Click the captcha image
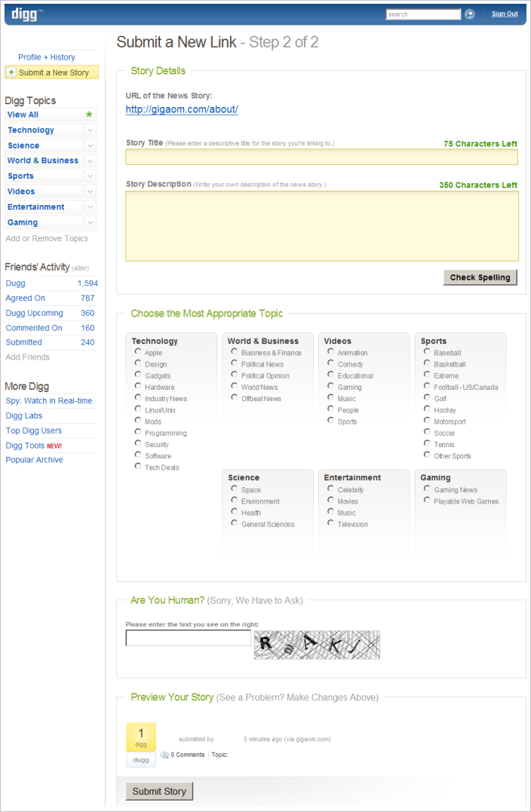Viewport: 531px width, 812px height. [x=317, y=645]
